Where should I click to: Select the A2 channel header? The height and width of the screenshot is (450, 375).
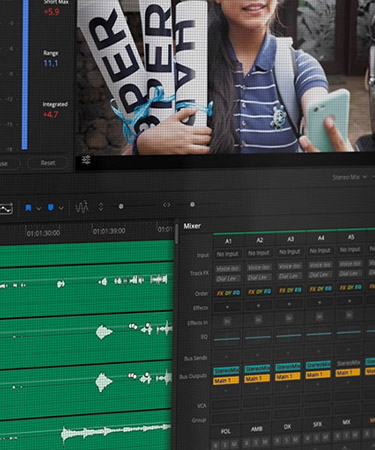point(260,240)
